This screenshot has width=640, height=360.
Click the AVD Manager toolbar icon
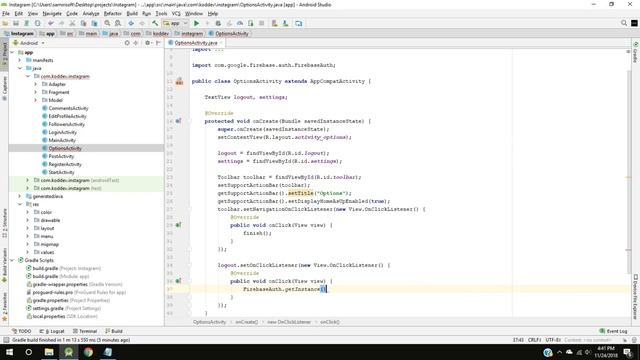pyautogui.click(x=274, y=23)
